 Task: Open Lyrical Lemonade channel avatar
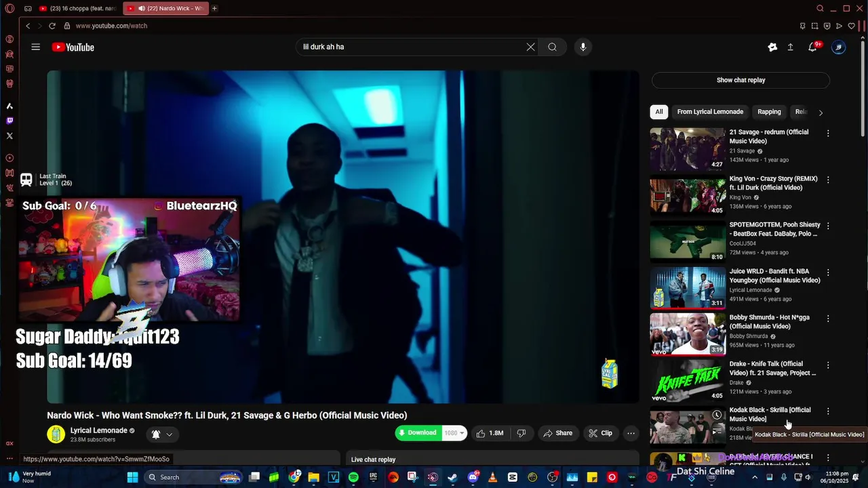click(x=56, y=434)
